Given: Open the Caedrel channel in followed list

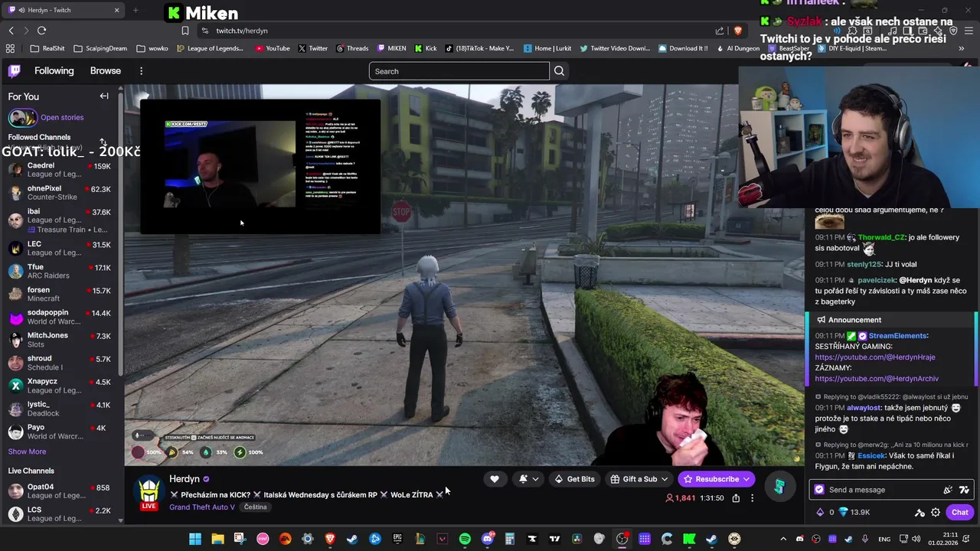Looking at the screenshot, I should pyautogui.click(x=60, y=170).
